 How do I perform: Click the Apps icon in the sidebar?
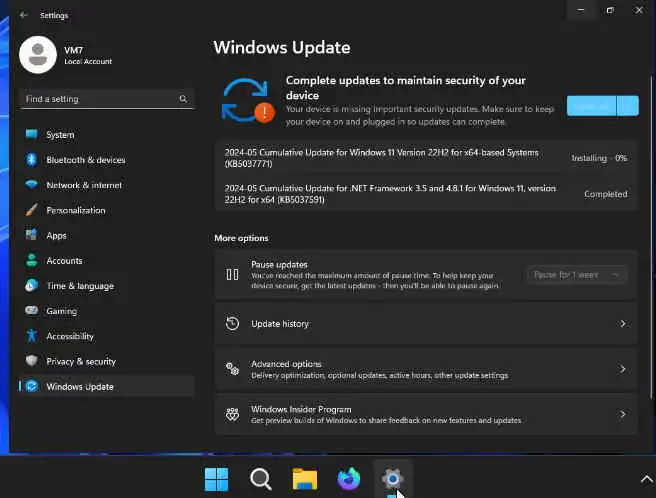[31, 235]
